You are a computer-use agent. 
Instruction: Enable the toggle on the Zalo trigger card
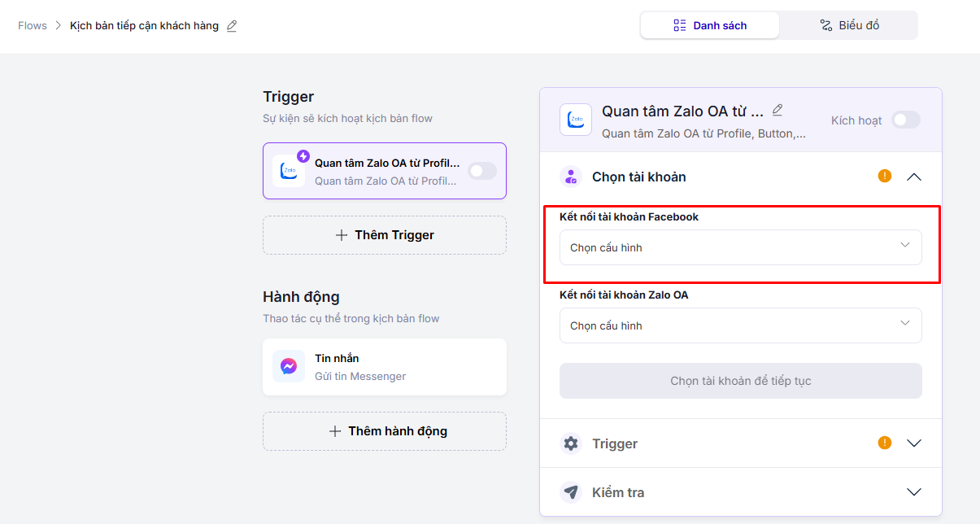point(482,171)
